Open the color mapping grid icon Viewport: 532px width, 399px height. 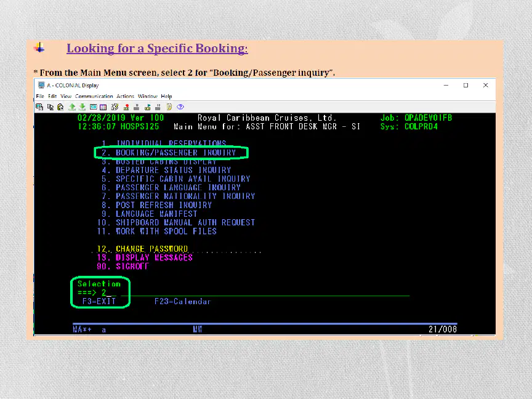point(103,107)
